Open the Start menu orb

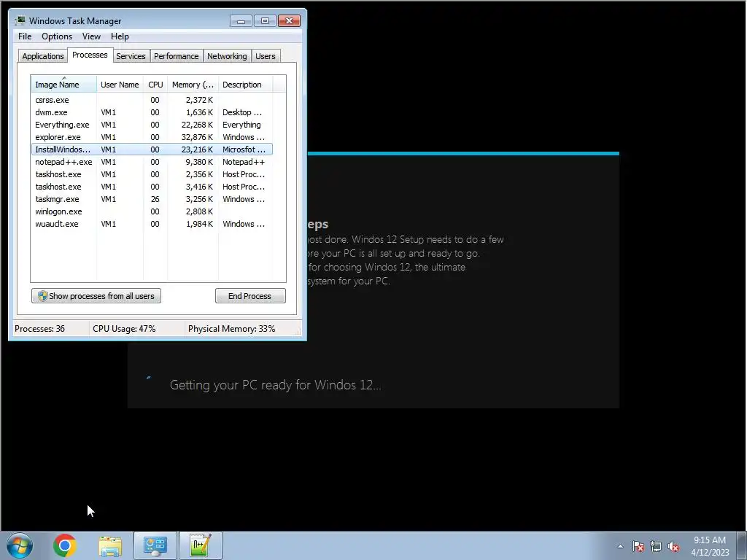[20, 545]
